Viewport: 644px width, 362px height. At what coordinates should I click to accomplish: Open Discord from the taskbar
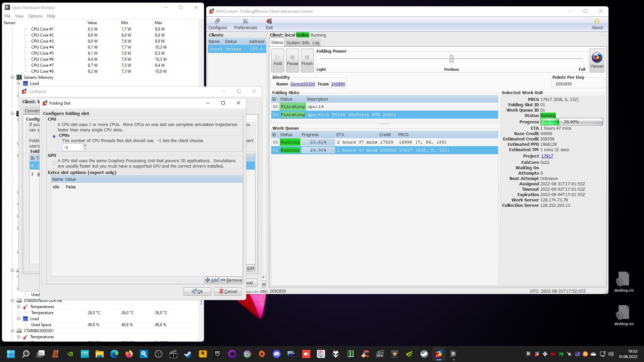277,354
